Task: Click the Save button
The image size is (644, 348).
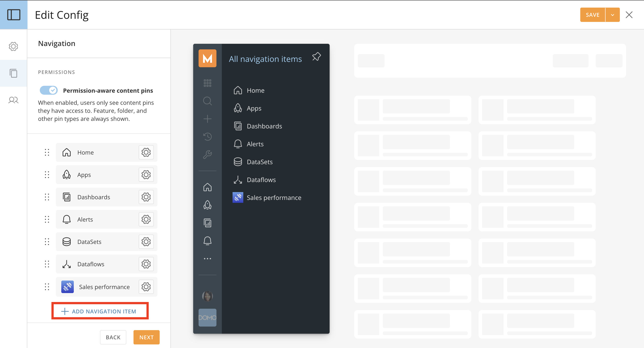Action: click(593, 15)
